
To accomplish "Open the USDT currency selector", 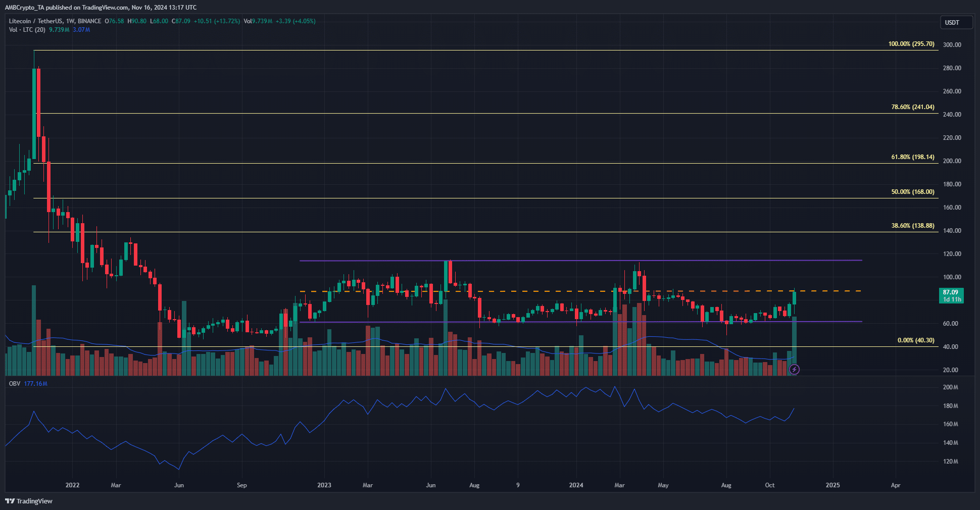I will point(956,22).
